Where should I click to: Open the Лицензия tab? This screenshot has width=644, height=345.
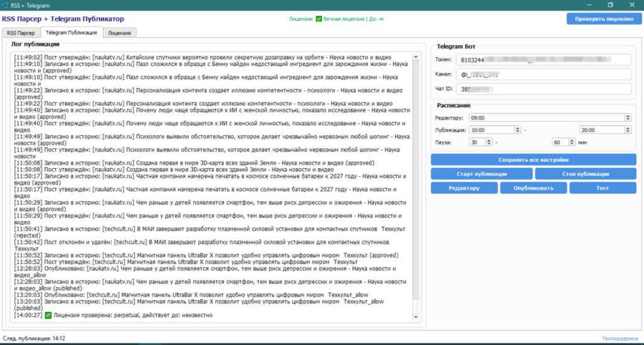tap(119, 32)
